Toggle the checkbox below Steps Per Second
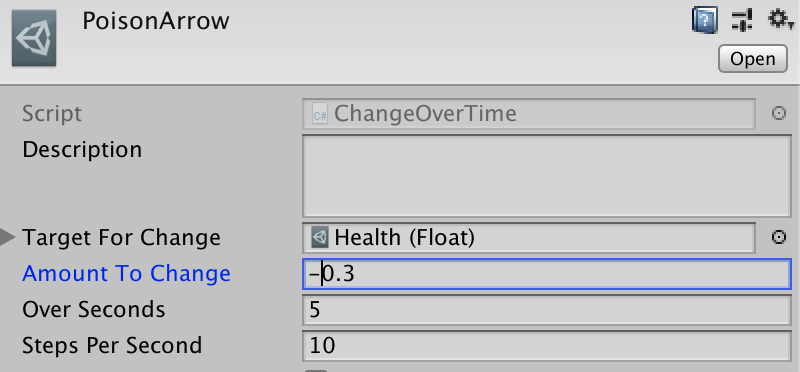This screenshot has height=372, width=800. 316,369
